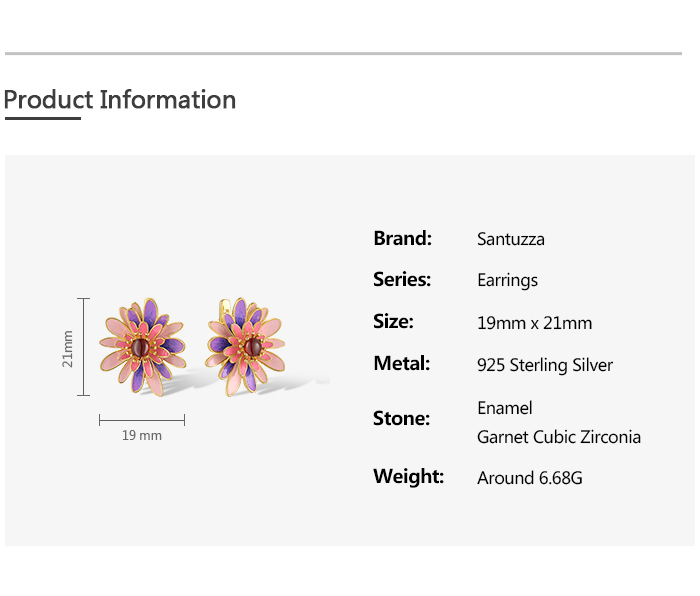Click the 19mm x 21mm size value
700x596 pixels.
click(535, 323)
